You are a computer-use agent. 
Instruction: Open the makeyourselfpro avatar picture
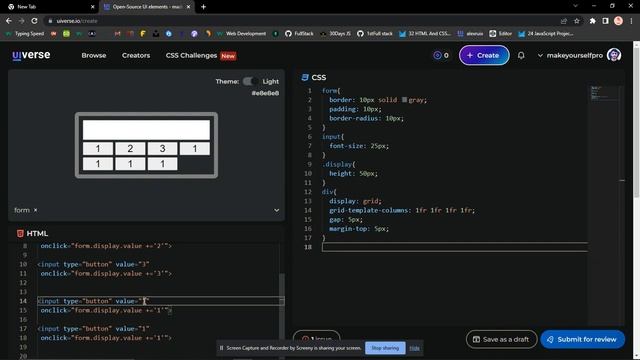pos(614,55)
